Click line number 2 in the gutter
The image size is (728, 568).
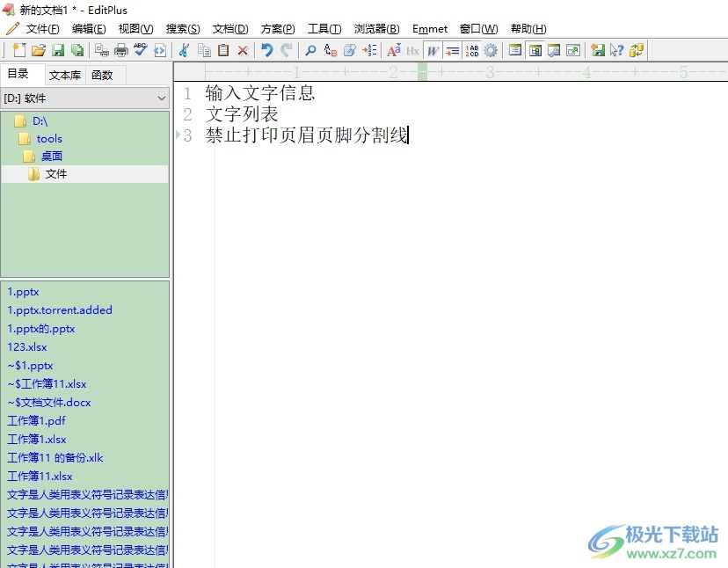(187, 114)
